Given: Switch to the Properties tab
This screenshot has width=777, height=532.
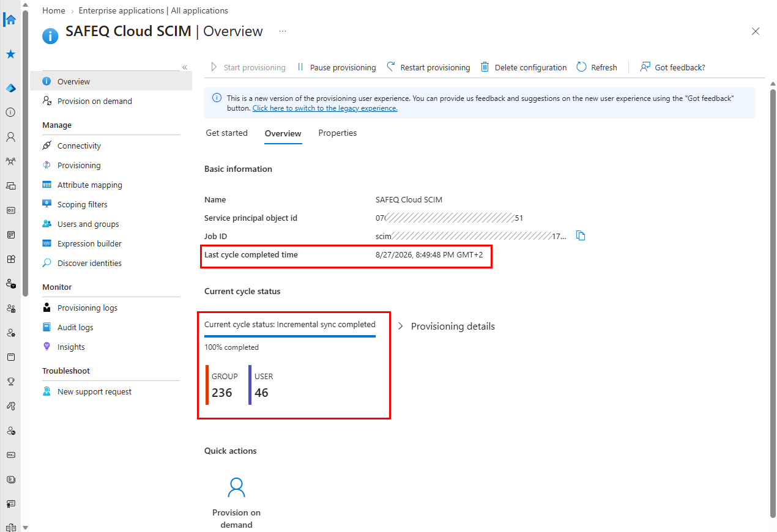Looking at the screenshot, I should (x=338, y=133).
